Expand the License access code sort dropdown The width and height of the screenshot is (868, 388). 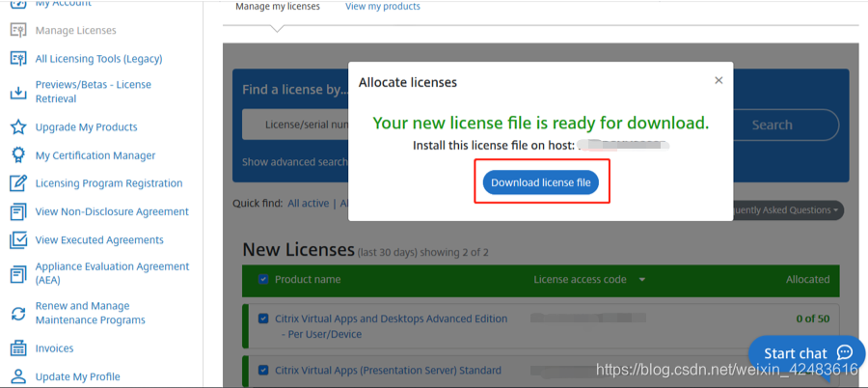[x=642, y=280]
